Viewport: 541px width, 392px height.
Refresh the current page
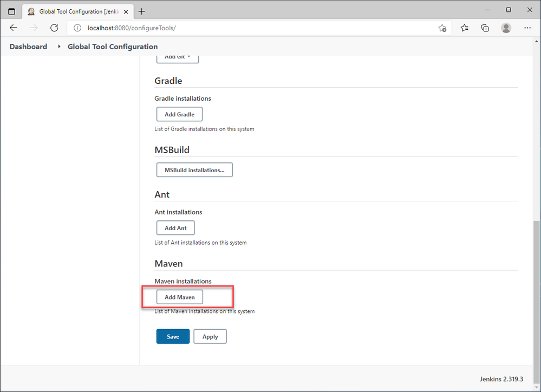click(54, 28)
